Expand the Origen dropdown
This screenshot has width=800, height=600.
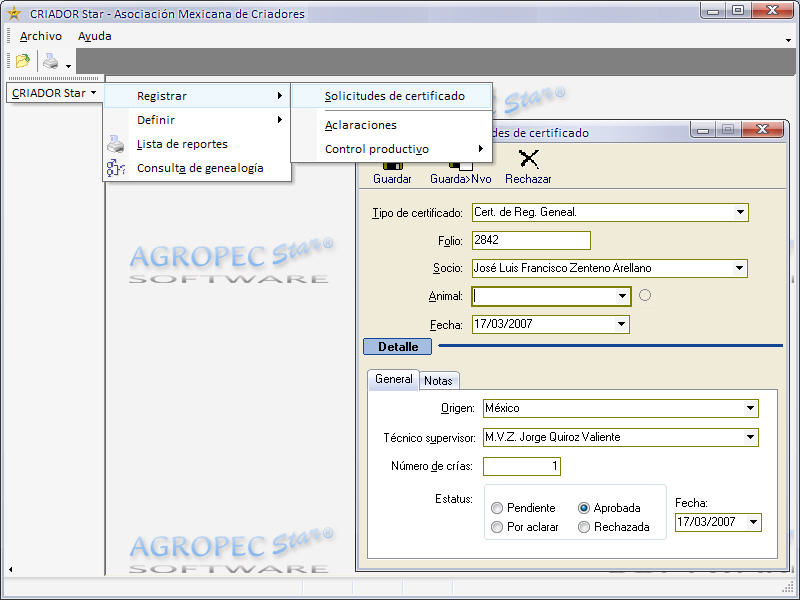tap(750, 408)
